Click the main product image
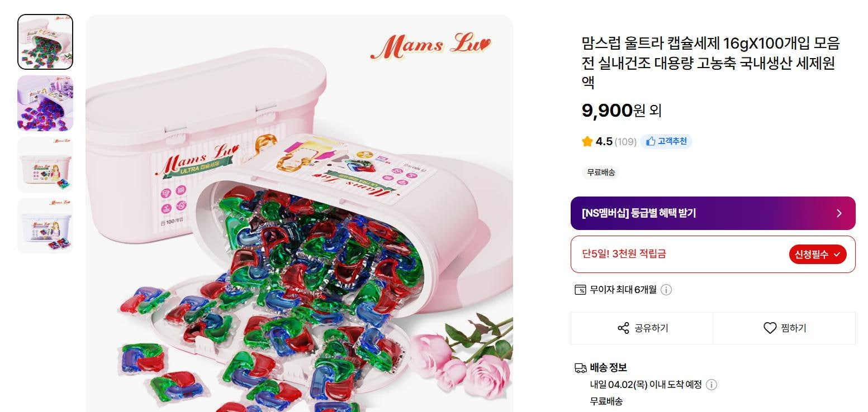Image resolution: width=868 pixels, height=412 pixels. point(299,223)
